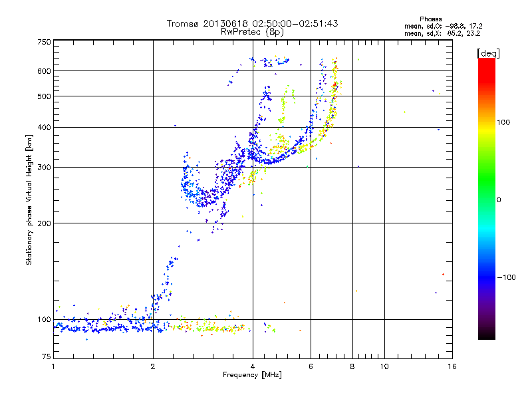Click the 'Phases' heading text

point(430,19)
